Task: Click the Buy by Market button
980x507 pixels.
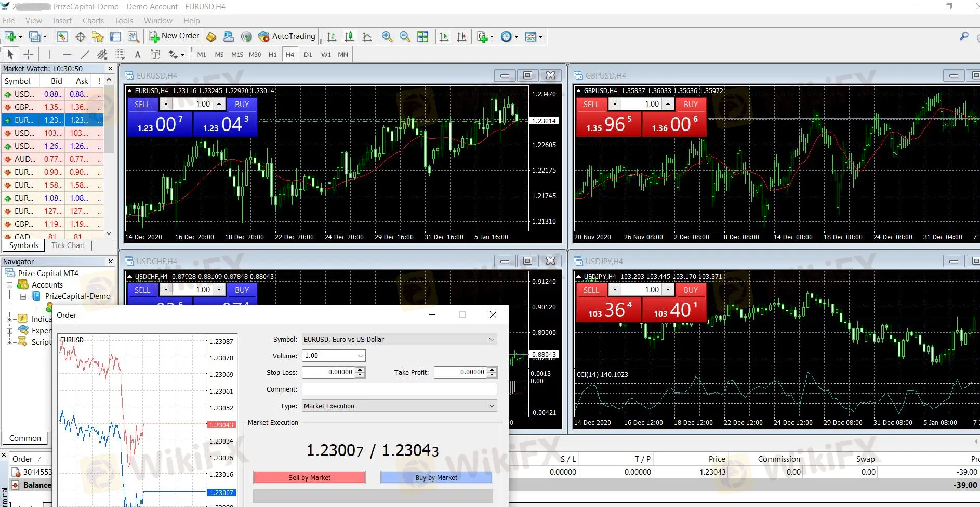Action: [436, 477]
